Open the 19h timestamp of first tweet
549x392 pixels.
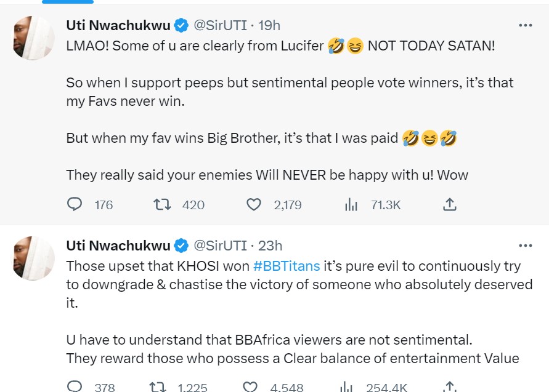269,25
